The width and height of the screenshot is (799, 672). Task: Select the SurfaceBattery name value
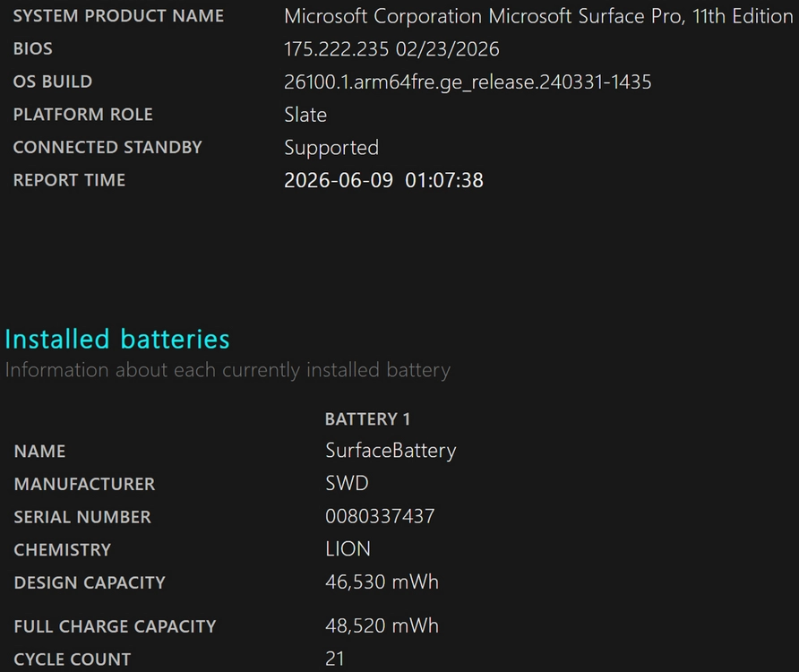pyautogui.click(x=391, y=451)
